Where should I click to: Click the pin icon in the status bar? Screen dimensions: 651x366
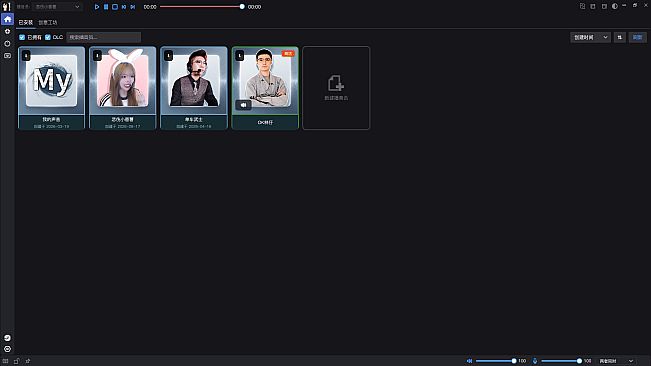tap(28, 361)
